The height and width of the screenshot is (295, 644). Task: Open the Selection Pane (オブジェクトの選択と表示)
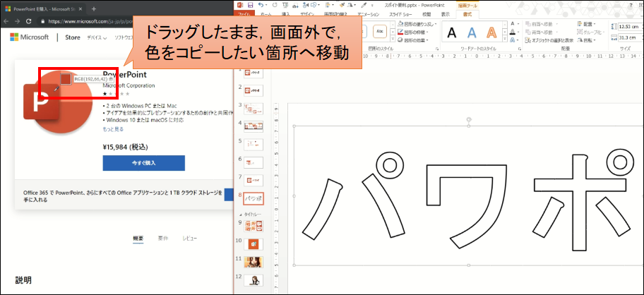(x=549, y=40)
